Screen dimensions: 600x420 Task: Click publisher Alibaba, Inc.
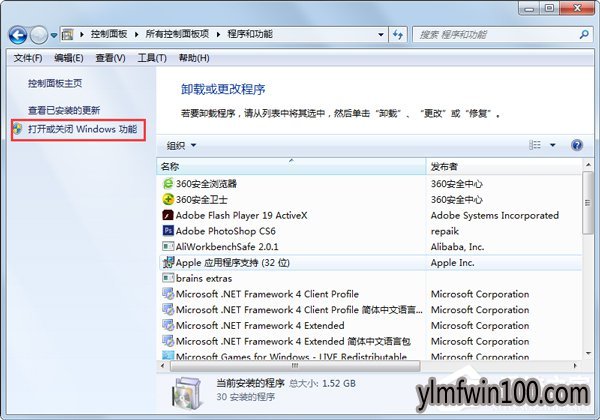[457, 247]
